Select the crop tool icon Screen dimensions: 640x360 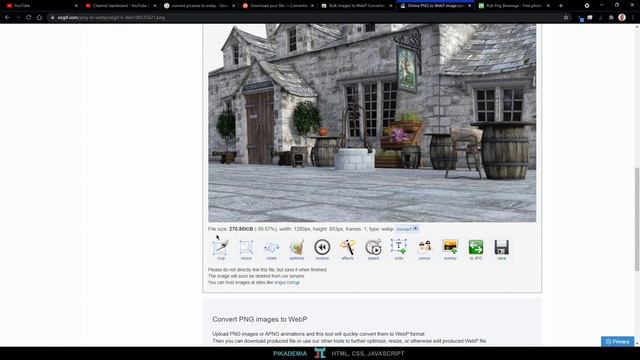click(221, 250)
